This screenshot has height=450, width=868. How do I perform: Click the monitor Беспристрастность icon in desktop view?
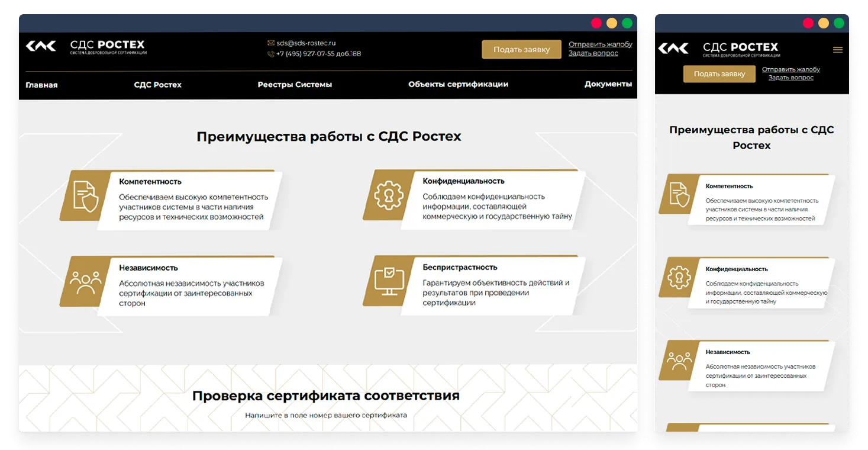pyautogui.click(x=389, y=281)
